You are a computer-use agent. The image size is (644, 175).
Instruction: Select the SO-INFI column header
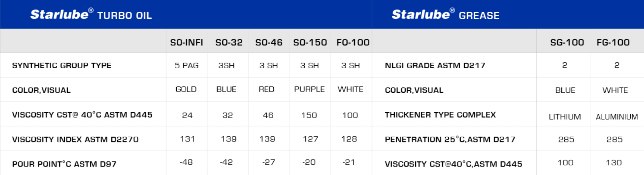click(187, 42)
